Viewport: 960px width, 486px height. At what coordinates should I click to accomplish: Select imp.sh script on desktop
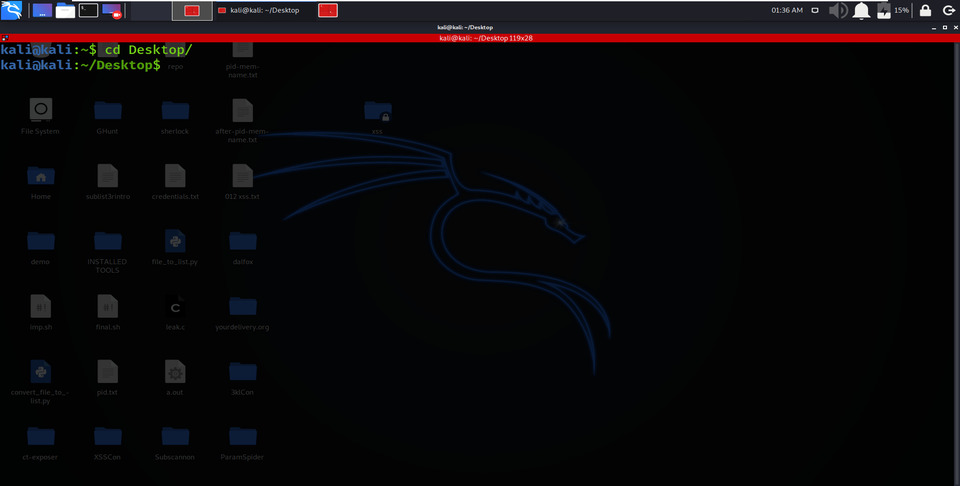[x=40, y=312]
